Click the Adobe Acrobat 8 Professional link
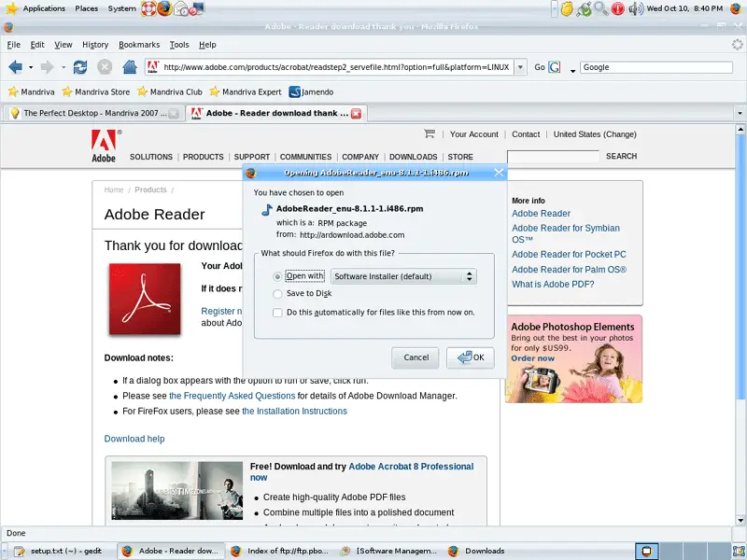This screenshot has width=747, height=560. point(411,467)
